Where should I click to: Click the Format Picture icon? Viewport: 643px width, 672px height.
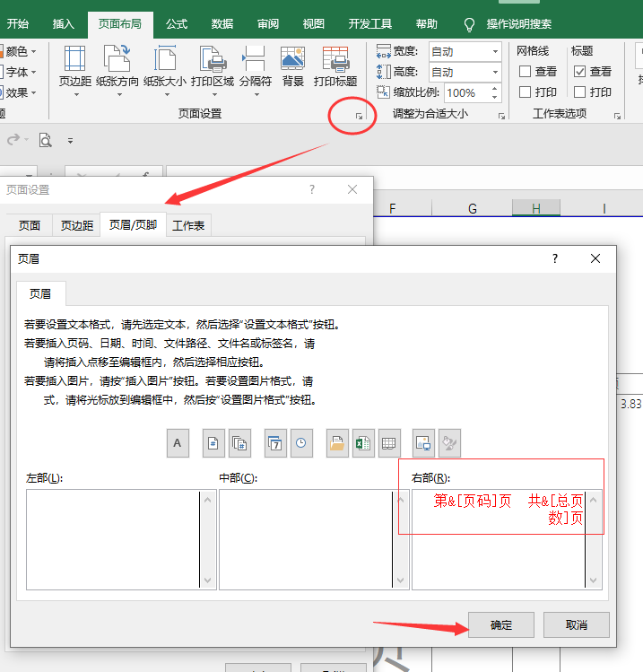450,443
